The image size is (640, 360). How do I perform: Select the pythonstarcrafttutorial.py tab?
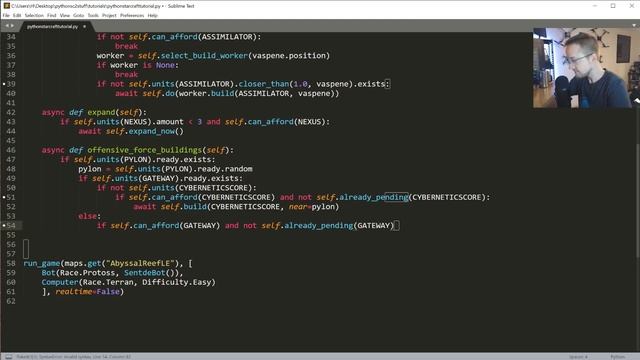point(52,27)
